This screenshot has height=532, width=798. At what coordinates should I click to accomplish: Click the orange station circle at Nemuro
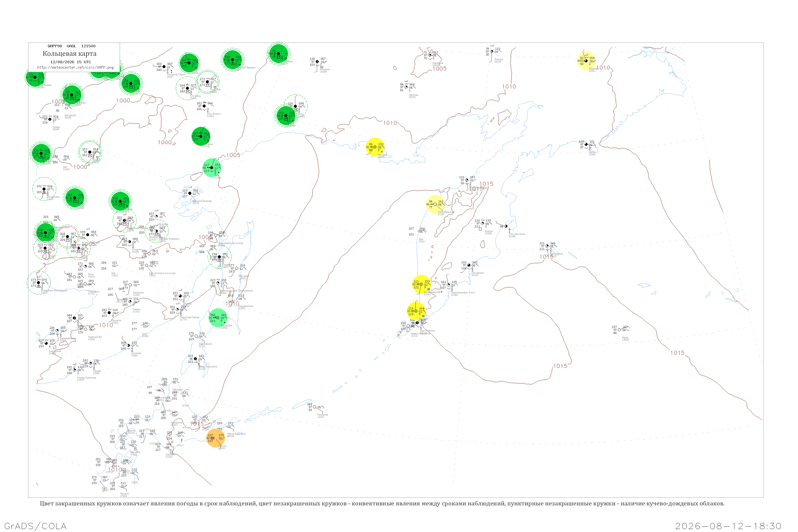tap(215, 438)
